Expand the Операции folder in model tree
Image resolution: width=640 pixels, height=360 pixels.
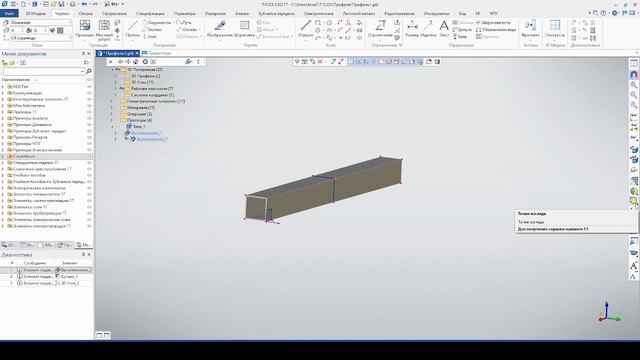point(111,114)
